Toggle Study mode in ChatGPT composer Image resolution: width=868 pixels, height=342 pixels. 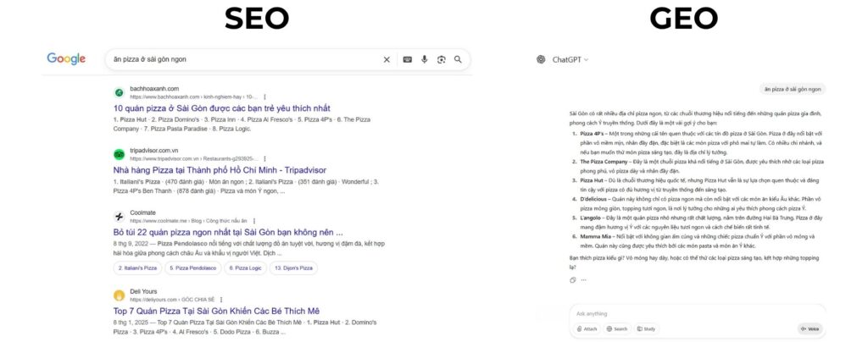pyautogui.click(x=647, y=328)
